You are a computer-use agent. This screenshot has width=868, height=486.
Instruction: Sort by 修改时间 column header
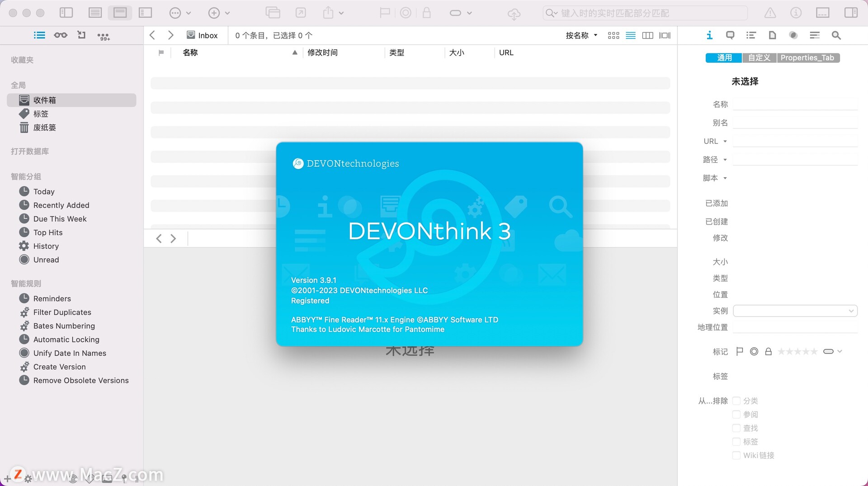click(322, 52)
